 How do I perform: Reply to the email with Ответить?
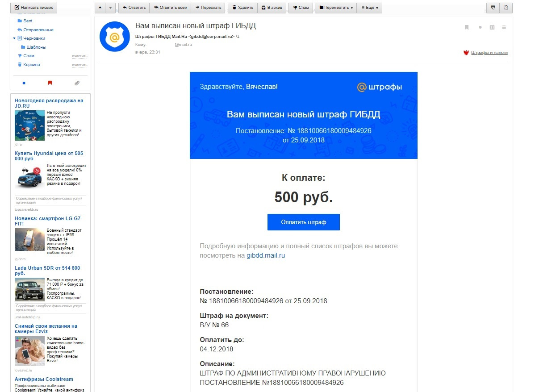pos(134,8)
